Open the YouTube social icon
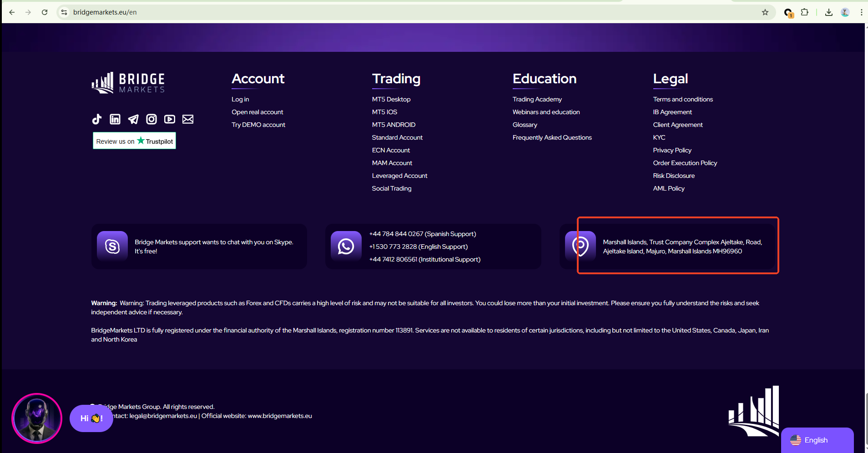The image size is (868, 453). coord(170,119)
